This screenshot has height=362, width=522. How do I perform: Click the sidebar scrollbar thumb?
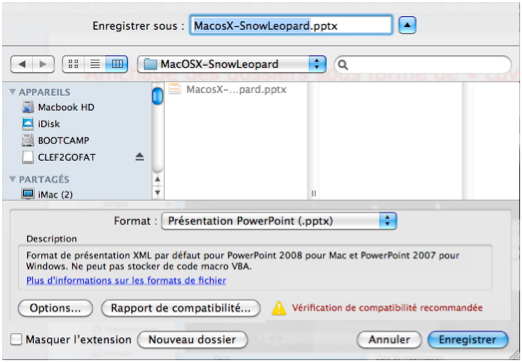[157, 96]
